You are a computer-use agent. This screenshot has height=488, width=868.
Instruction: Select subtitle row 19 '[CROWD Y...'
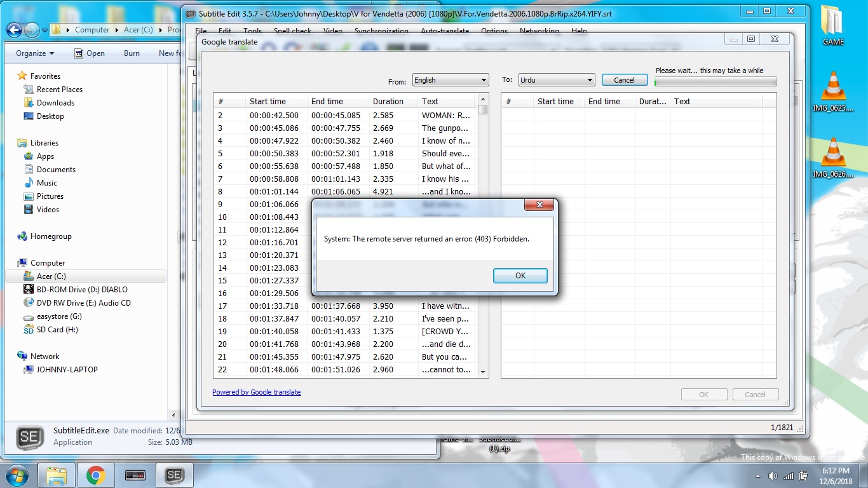(x=345, y=331)
